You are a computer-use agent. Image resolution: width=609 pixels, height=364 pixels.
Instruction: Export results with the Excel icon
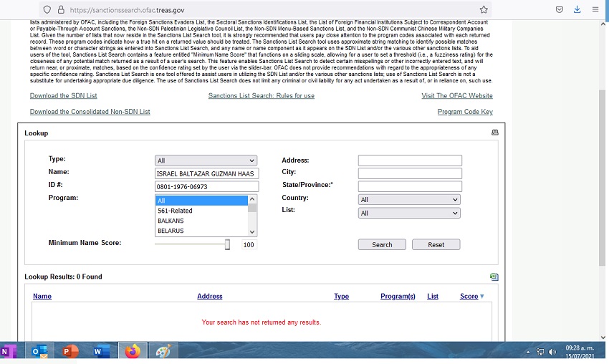click(494, 277)
